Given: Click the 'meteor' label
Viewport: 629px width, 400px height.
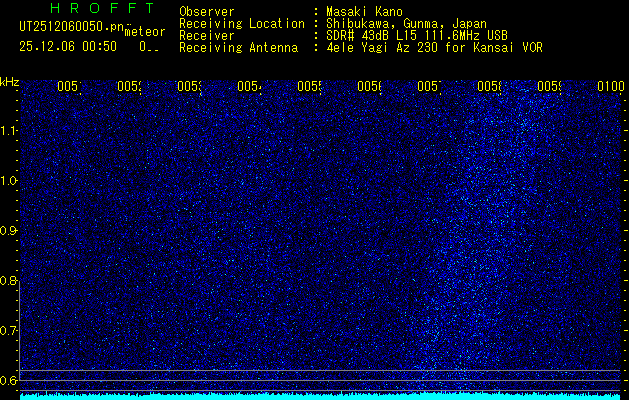Looking at the screenshot, I should [x=145, y=32].
